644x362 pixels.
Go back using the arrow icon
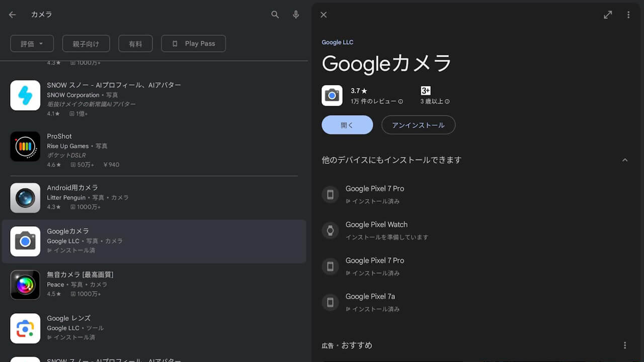(12, 15)
